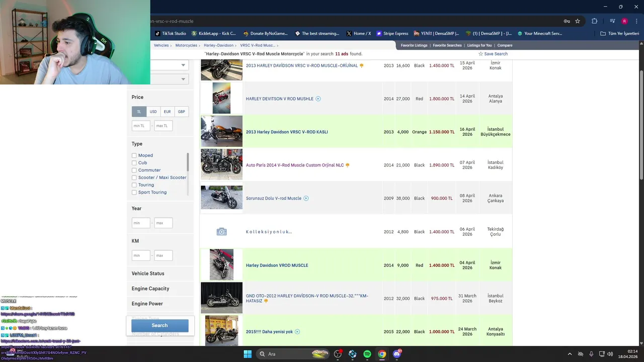Open Chrome three-dot menu
The image size is (644, 362).
[x=636, y=21]
